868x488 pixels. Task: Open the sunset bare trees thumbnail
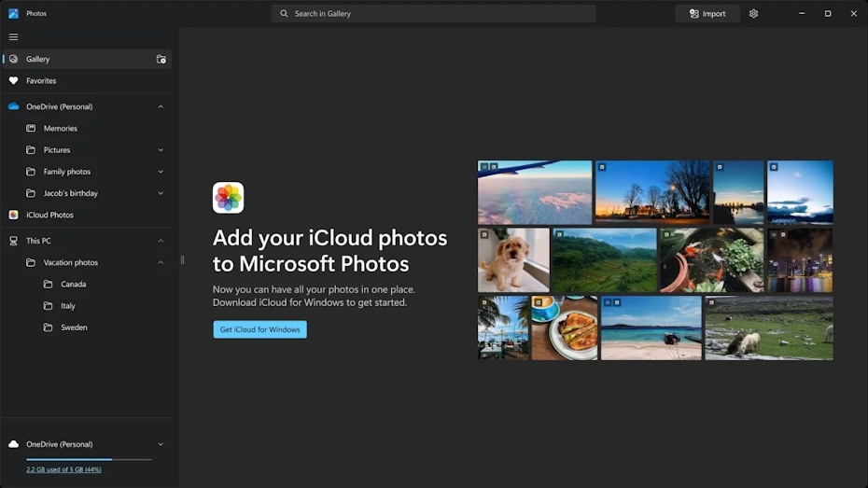[x=652, y=192]
